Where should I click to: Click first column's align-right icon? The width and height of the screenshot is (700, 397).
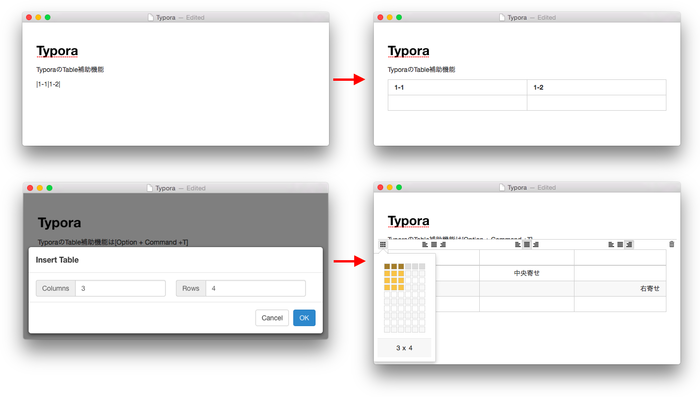point(443,244)
